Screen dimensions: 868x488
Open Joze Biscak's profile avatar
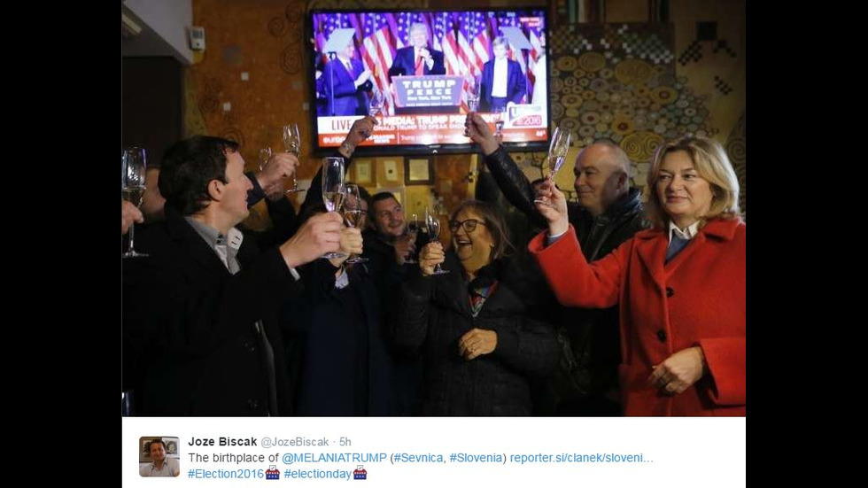coord(159,456)
